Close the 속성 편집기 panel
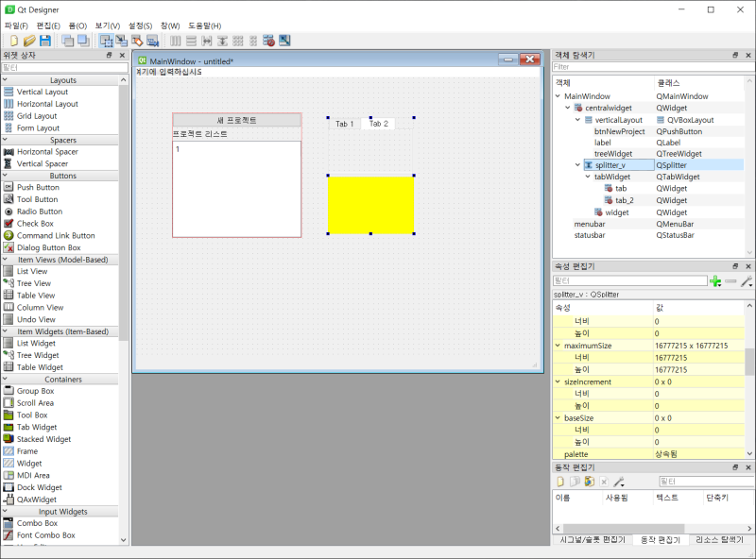 click(x=748, y=266)
